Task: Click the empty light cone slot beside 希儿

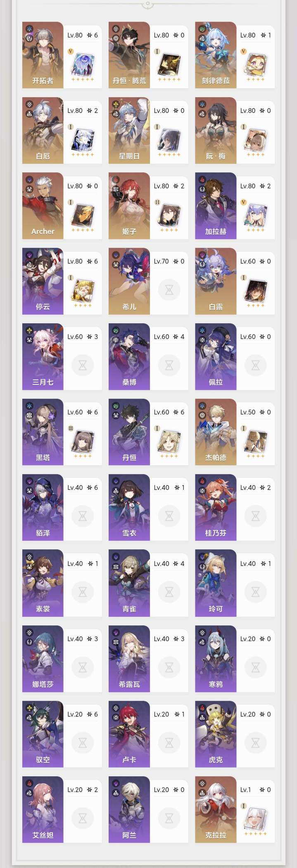Action: click(x=169, y=290)
